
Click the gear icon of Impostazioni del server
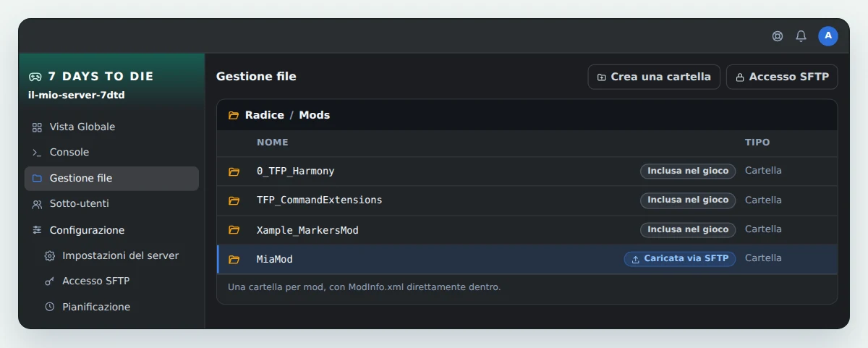coord(49,256)
